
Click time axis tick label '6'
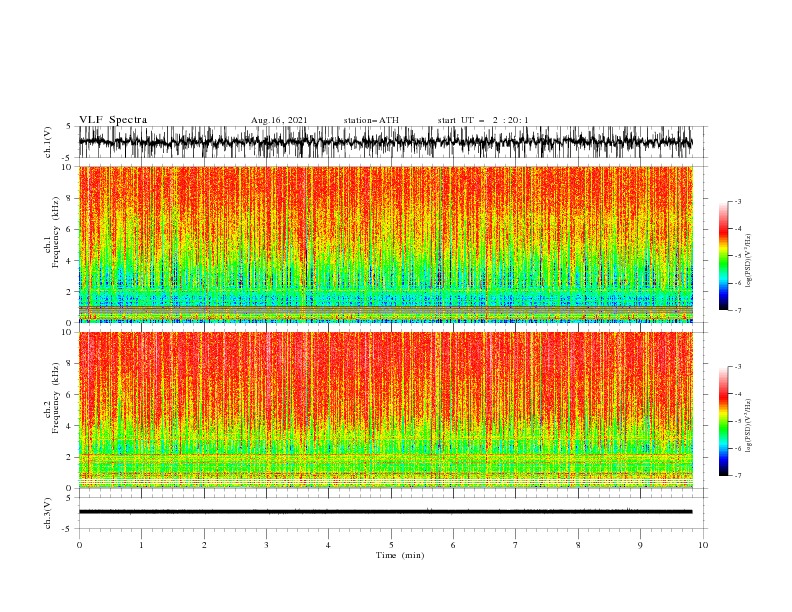pyautogui.click(x=453, y=545)
